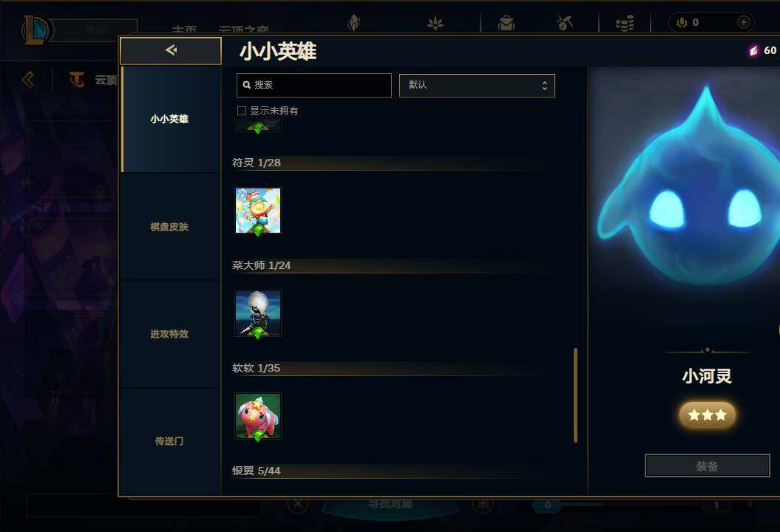Open the hammer crafting icon
This screenshot has height=532, width=780.
[565, 23]
